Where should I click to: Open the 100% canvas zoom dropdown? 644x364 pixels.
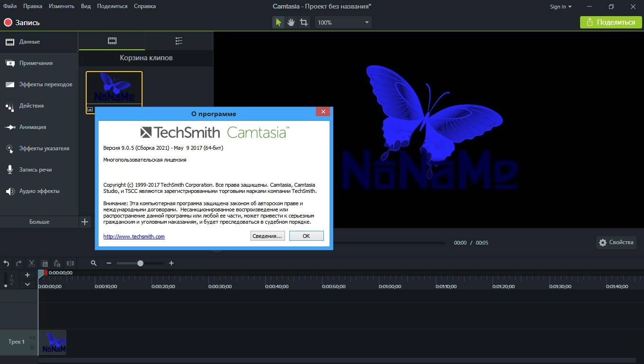tap(343, 22)
